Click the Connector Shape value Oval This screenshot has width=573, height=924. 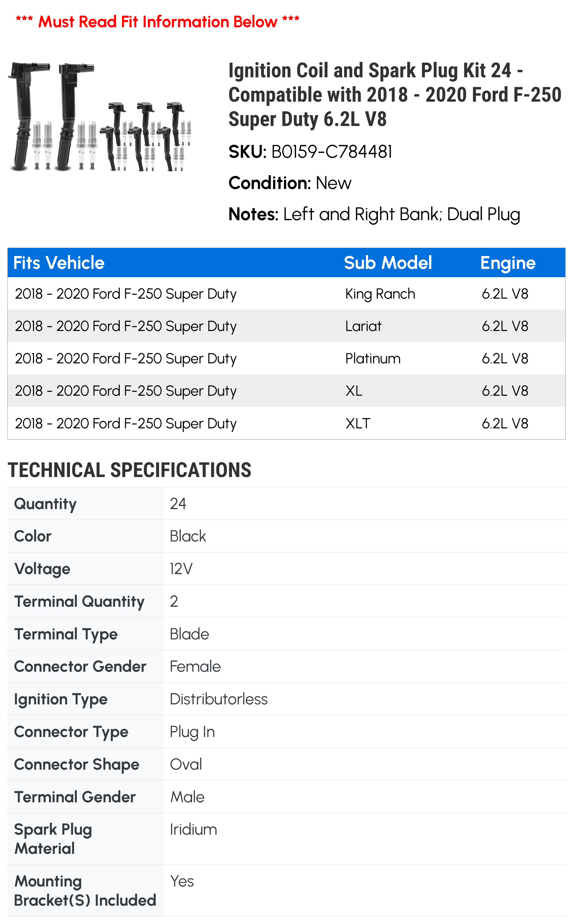pyautogui.click(x=186, y=764)
